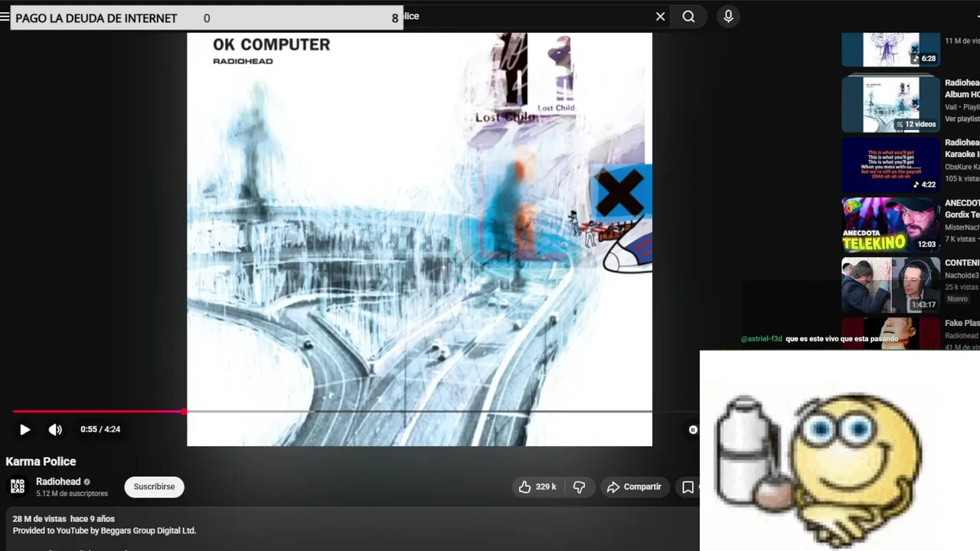Save video with bookmark icon
Screen dimensions: 980x551
688,487
